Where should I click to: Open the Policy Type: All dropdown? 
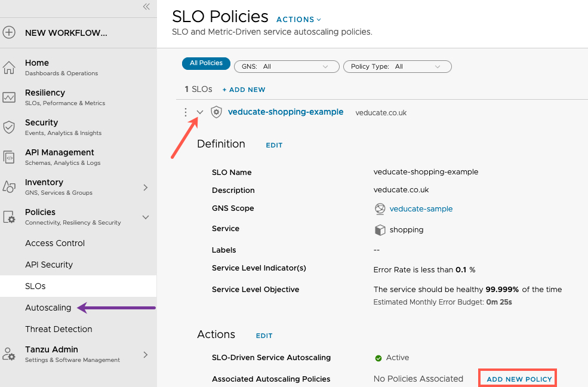click(397, 66)
